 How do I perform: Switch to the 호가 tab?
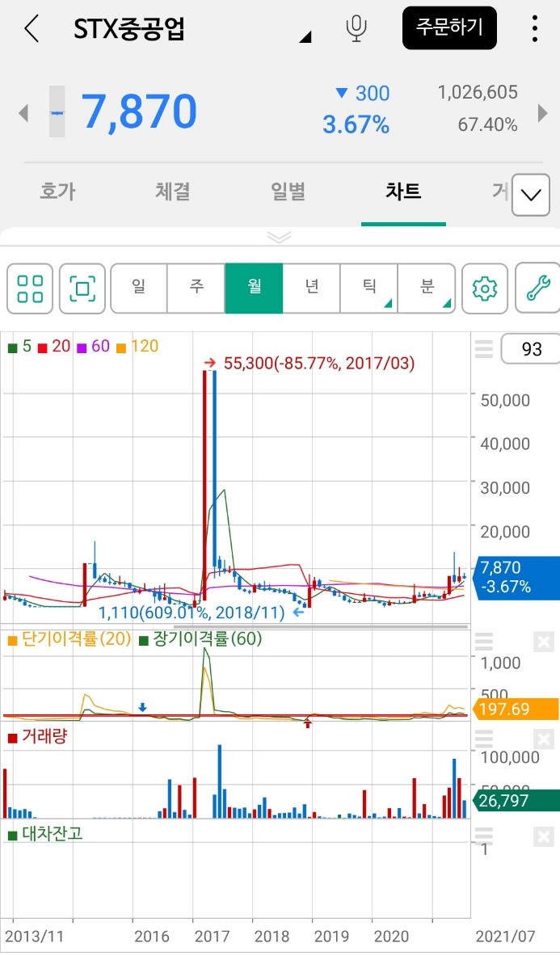coord(57,192)
